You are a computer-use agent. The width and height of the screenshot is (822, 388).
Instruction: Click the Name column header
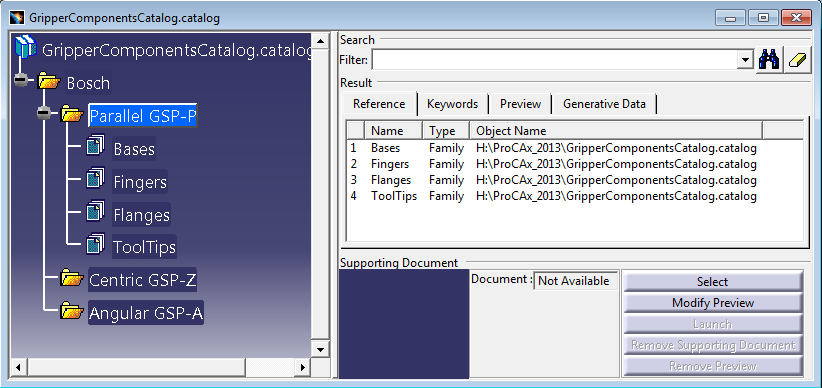click(393, 131)
